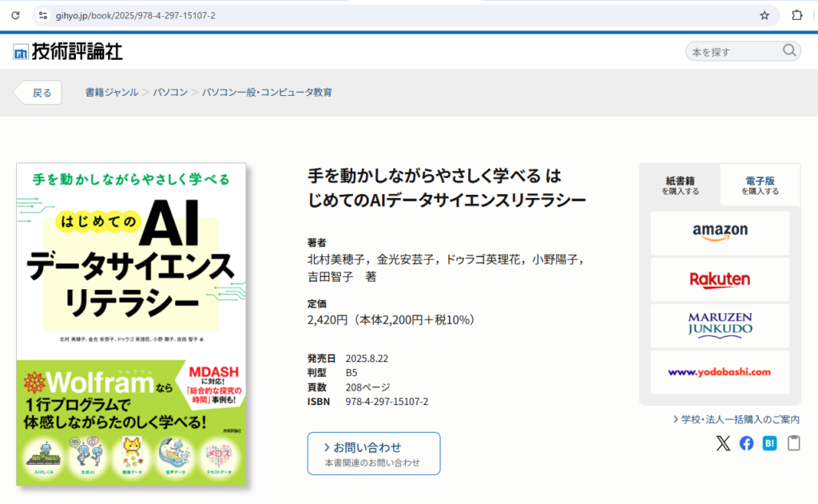The image size is (818, 504).
Task: Bookmark this page with the star icon
Action: coord(764,16)
